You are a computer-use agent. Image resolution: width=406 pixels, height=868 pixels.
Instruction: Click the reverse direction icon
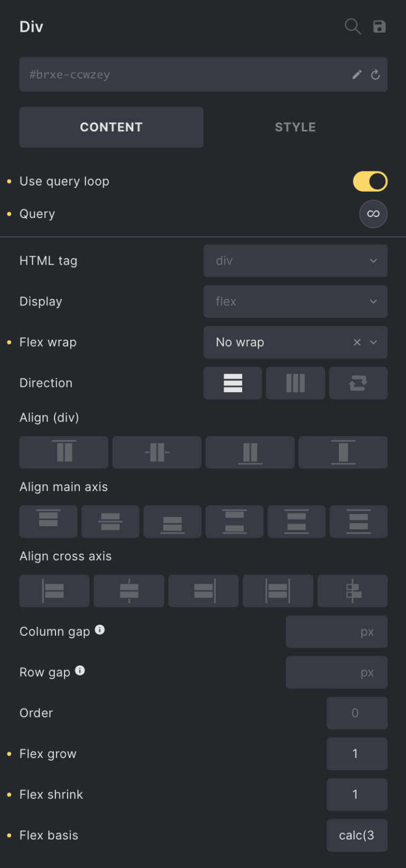tap(358, 383)
